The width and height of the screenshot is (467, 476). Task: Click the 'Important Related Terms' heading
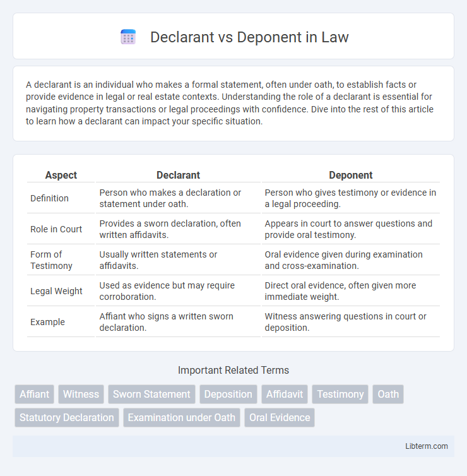[x=233, y=370]
